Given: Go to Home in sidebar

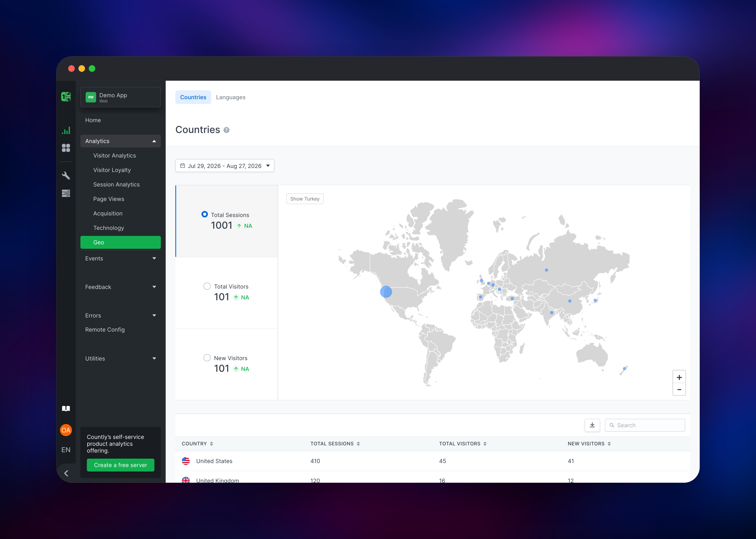Looking at the screenshot, I should pyautogui.click(x=93, y=120).
